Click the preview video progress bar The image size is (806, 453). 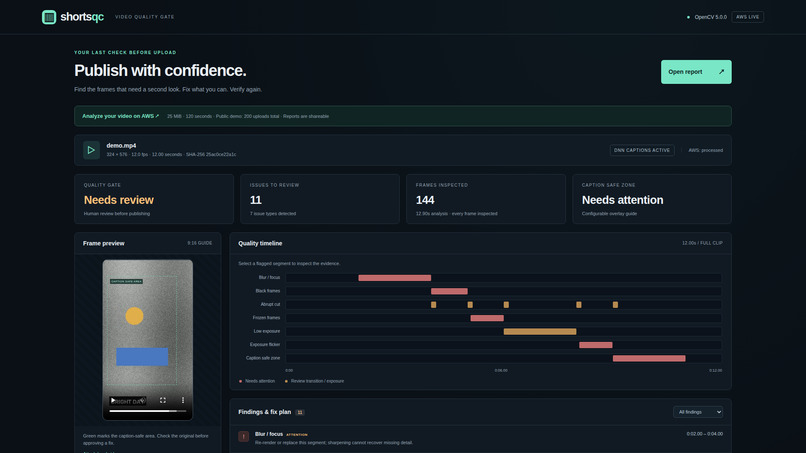click(148, 411)
